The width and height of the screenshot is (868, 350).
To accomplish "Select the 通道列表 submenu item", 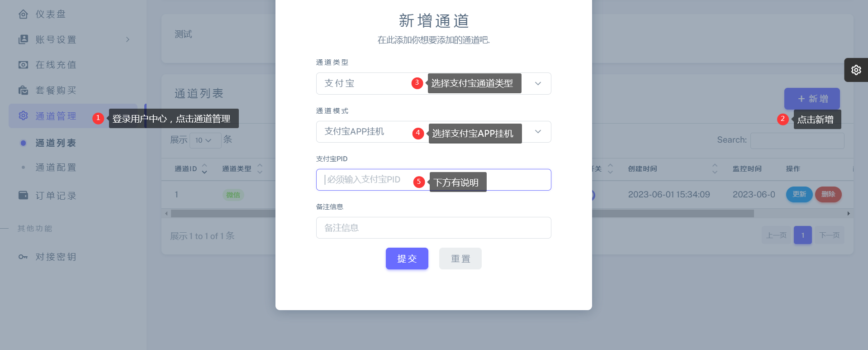I will tap(56, 143).
